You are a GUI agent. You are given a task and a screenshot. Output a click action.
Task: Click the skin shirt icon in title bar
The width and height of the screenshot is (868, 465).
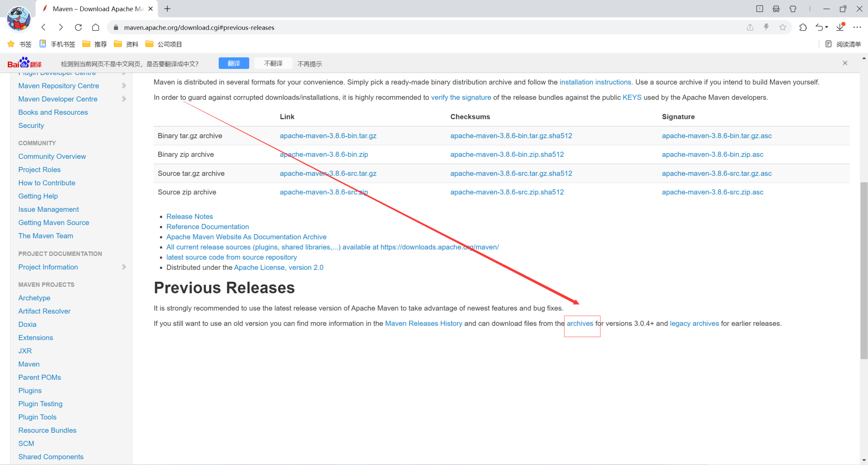coord(793,9)
